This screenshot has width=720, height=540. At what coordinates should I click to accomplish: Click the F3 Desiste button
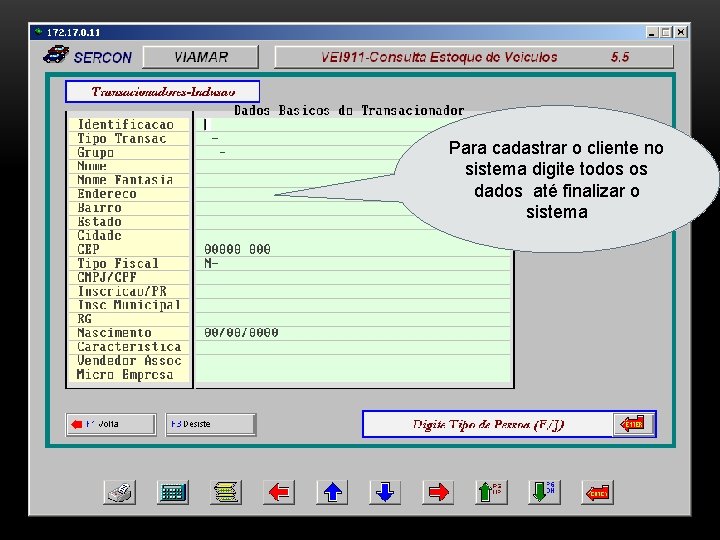pyautogui.click(x=210, y=424)
